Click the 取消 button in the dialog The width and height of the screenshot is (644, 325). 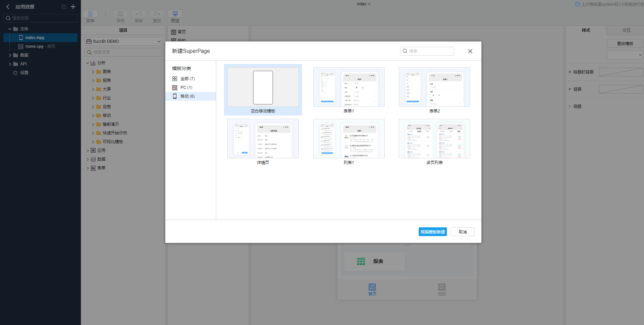coord(462,232)
